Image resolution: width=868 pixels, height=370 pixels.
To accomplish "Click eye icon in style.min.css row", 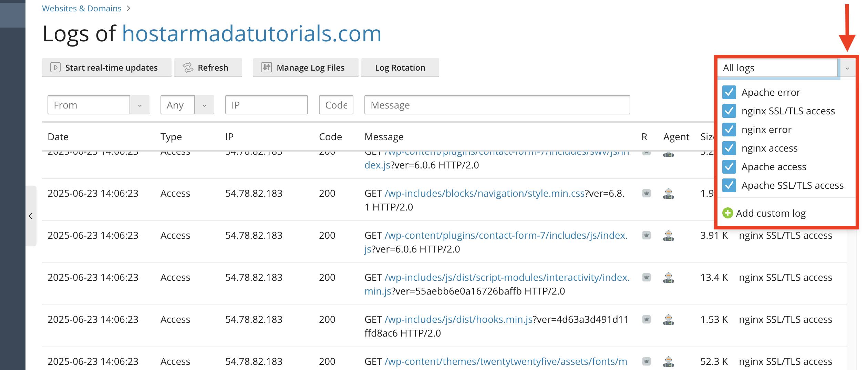I will [x=647, y=193].
